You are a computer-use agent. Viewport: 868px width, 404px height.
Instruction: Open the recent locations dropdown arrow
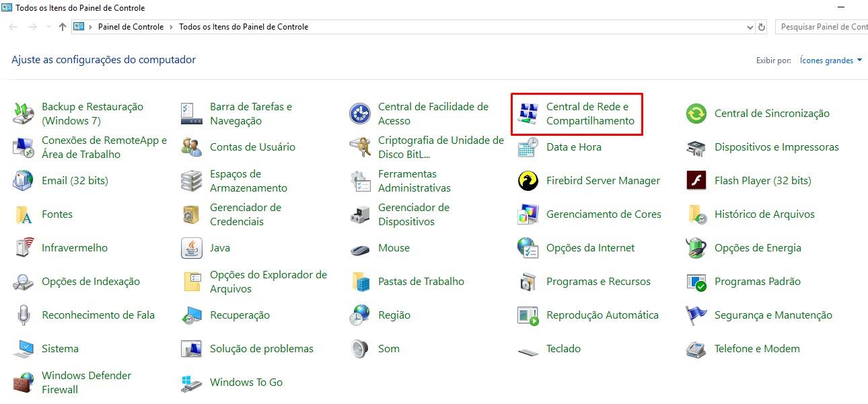[49, 28]
